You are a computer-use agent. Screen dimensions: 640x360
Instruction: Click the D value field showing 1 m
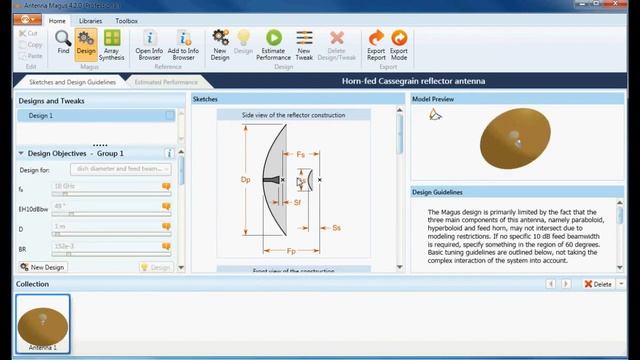click(x=106, y=226)
